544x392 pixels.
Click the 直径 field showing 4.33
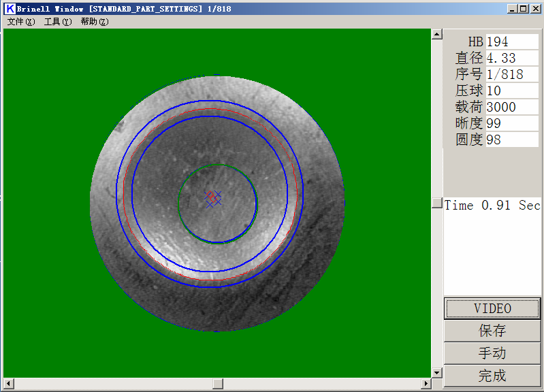511,58
